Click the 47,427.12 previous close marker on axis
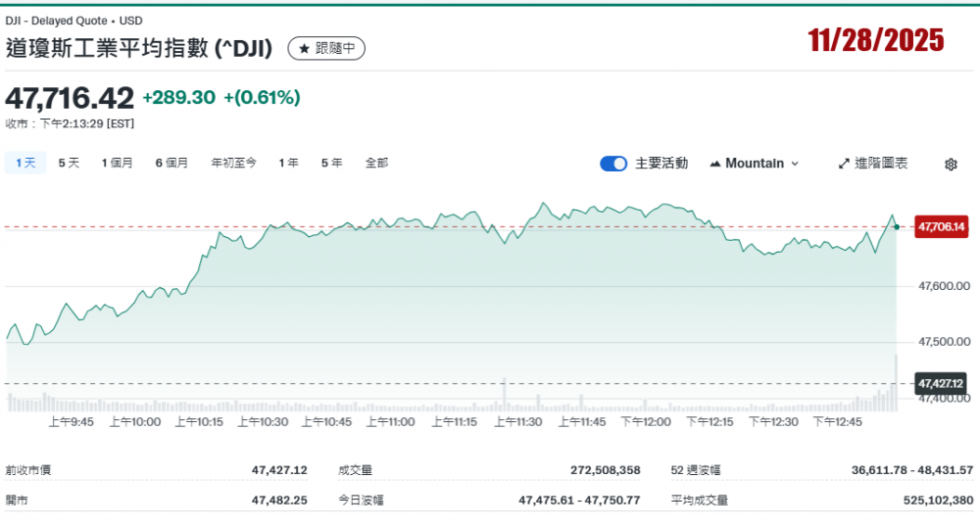The height and width of the screenshot is (527, 980). tap(941, 383)
